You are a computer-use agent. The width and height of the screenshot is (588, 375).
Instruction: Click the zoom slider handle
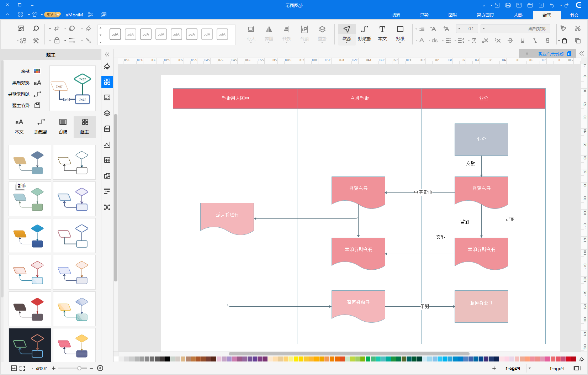79,368
